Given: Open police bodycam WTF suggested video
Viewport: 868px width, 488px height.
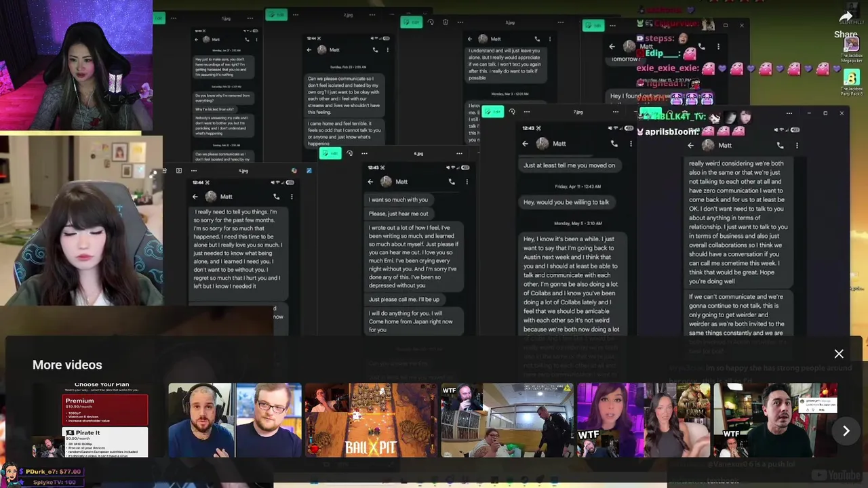Looking at the screenshot, I should pos(507,420).
